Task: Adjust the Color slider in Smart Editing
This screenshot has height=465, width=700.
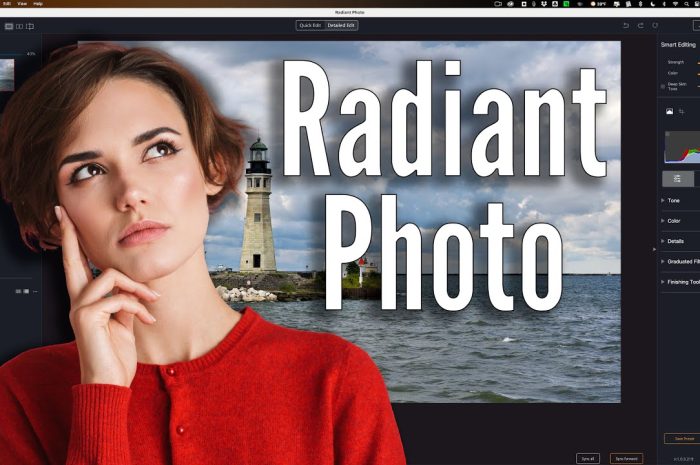Action: coord(698,74)
